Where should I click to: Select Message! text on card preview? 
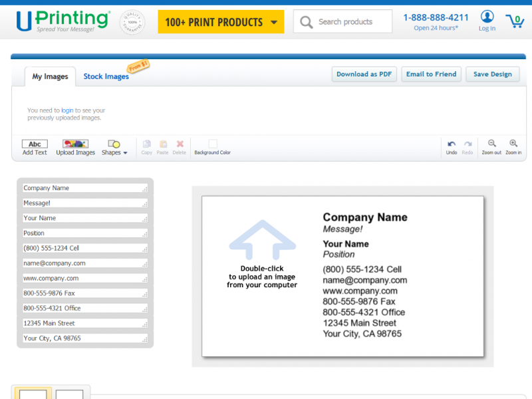click(x=342, y=229)
